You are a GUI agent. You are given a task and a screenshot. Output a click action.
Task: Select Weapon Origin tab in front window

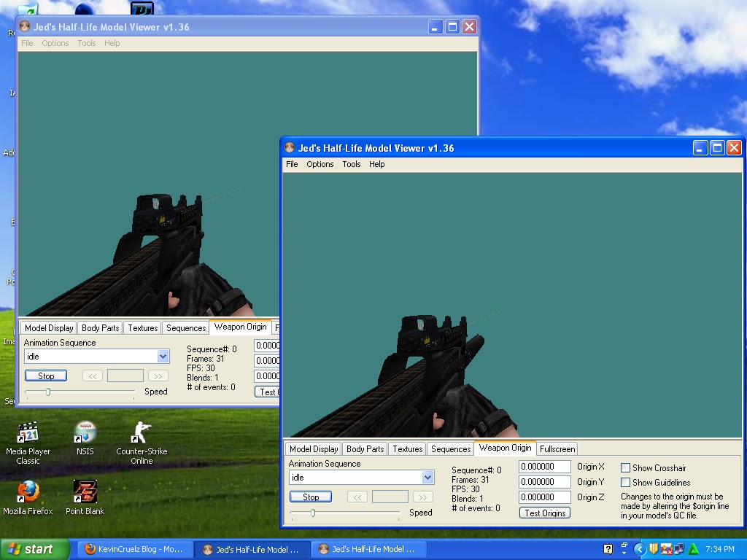(x=505, y=448)
